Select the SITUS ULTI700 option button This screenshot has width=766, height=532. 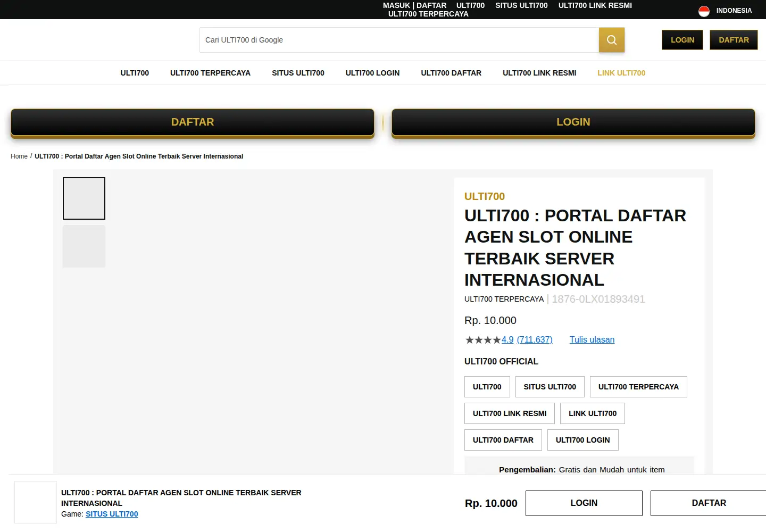click(x=550, y=387)
